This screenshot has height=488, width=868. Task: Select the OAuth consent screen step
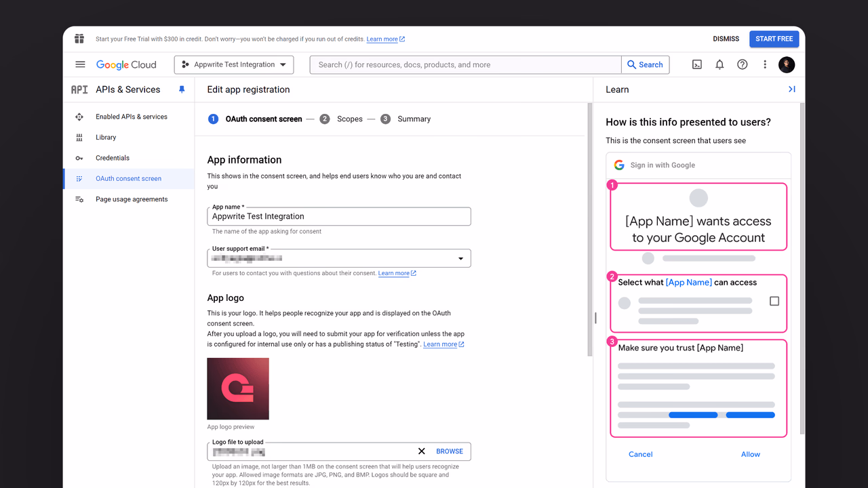(x=255, y=119)
